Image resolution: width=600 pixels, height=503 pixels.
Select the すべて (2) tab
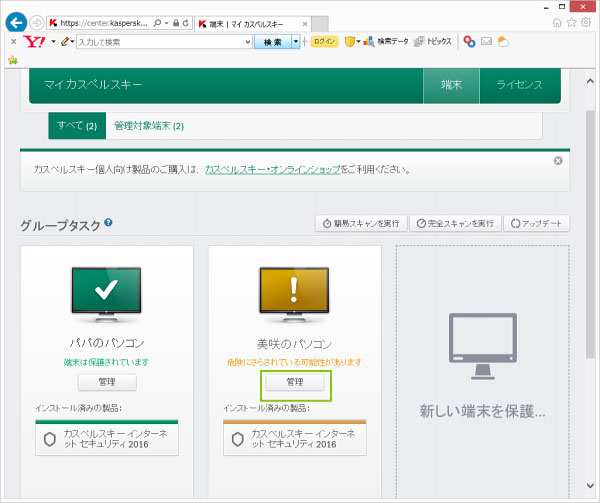tap(77, 125)
